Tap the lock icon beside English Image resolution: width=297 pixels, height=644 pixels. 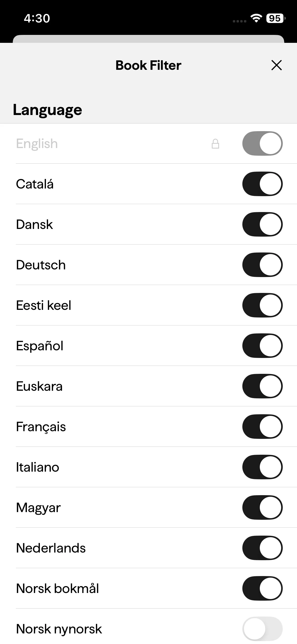tap(215, 144)
